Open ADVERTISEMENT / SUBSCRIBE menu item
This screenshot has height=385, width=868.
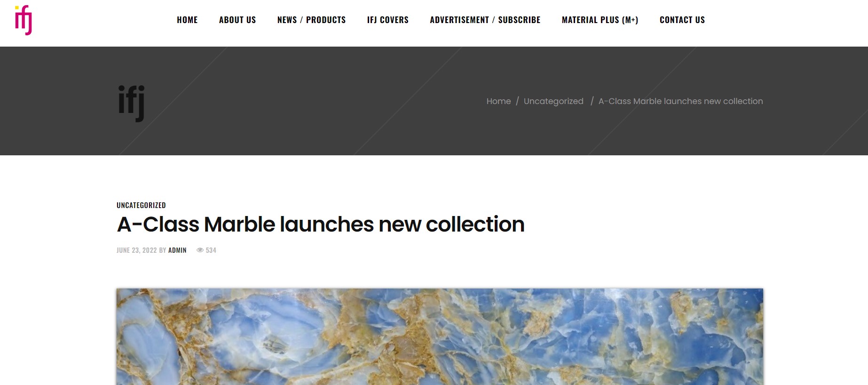(485, 20)
